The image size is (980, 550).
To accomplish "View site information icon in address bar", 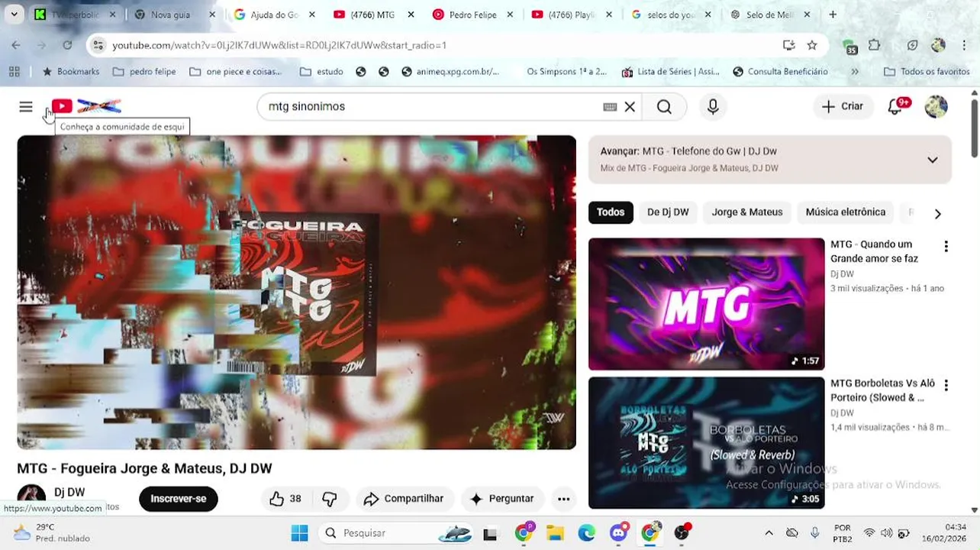I will click(x=98, y=45).
